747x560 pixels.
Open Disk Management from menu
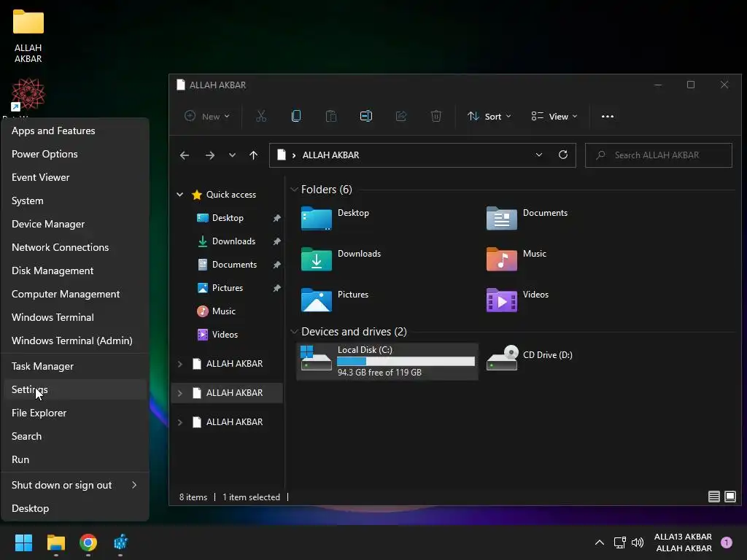click(x=75, y=271)
